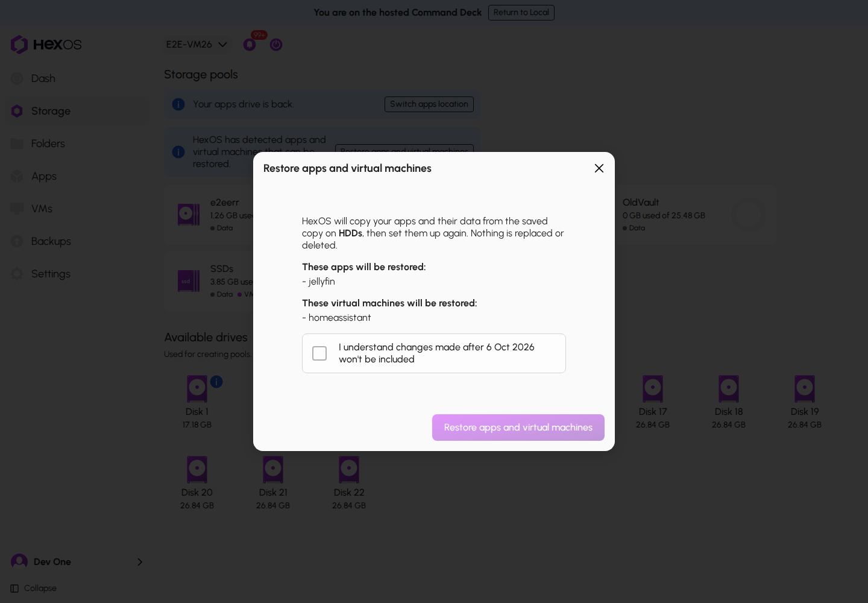This screenshot has width=868, height=603.
Task: Click info icon beside 'HexOS has detected apps'
Action: point(178,152)
